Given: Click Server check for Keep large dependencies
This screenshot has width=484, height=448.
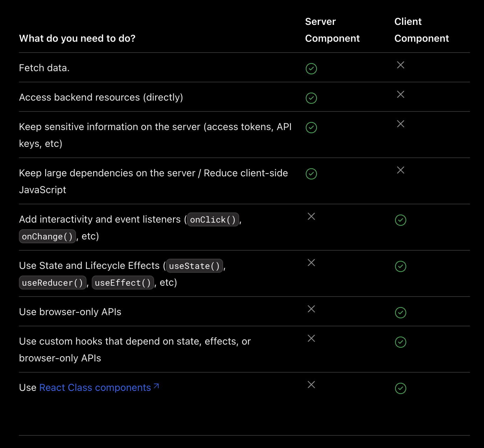Looking at the screenshot, I should 311,174.
